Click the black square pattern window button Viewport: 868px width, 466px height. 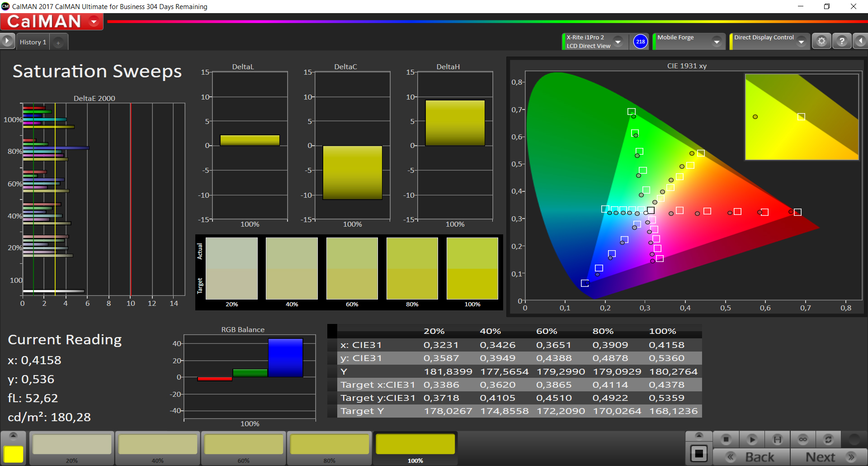[x=699, y=453]
